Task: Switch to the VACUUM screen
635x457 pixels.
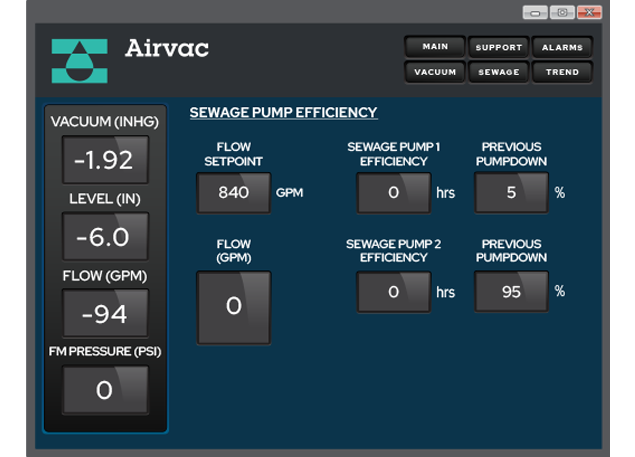Action: coord(435,72)
